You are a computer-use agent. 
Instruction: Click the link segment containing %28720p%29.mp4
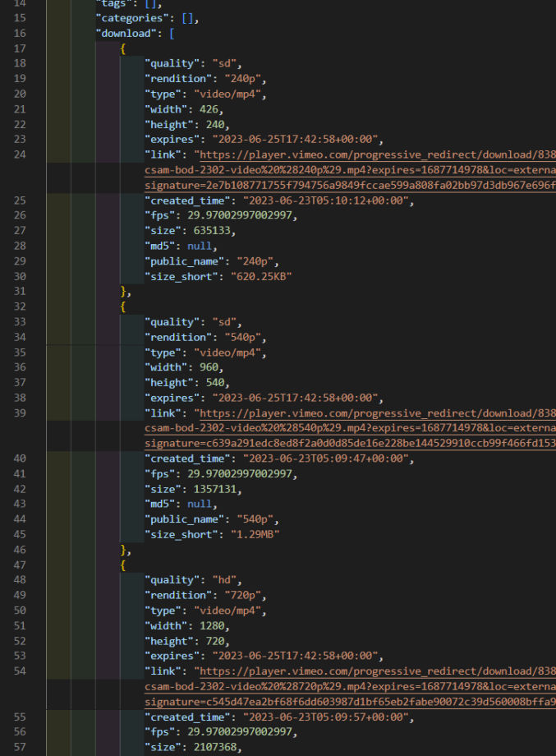click(350, 687)
